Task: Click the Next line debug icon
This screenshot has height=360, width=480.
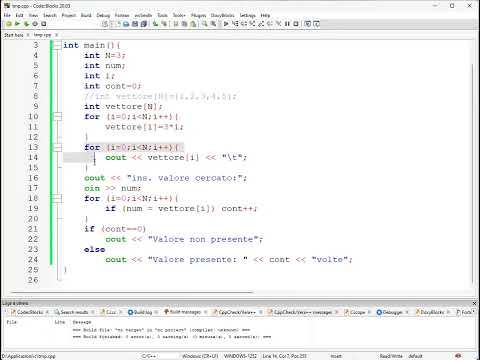Action: pyautogui.click(x=244, y=24)
